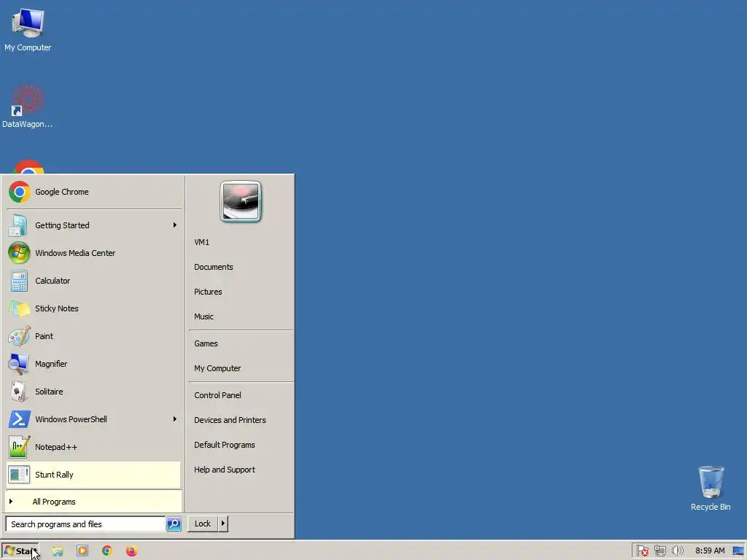Open the Magnifier icon
The height and width of the screenshot is (560, 747).
pos(18,364)
